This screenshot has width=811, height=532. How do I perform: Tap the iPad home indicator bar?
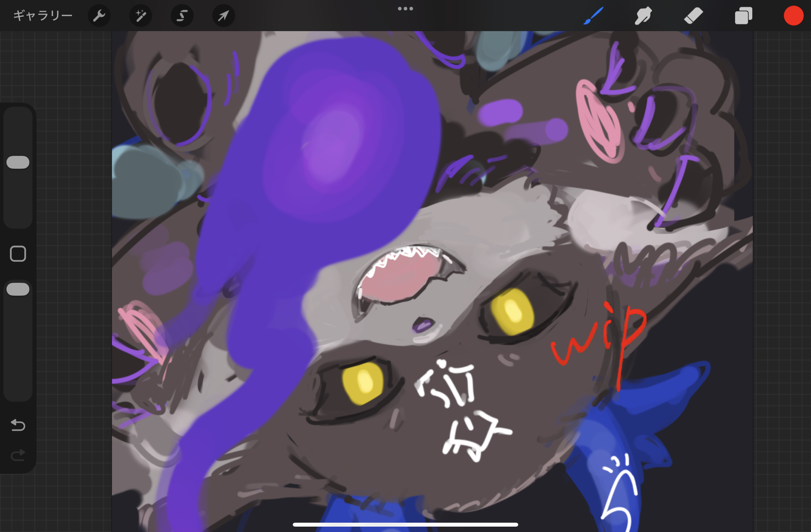(x=405, y=524)
